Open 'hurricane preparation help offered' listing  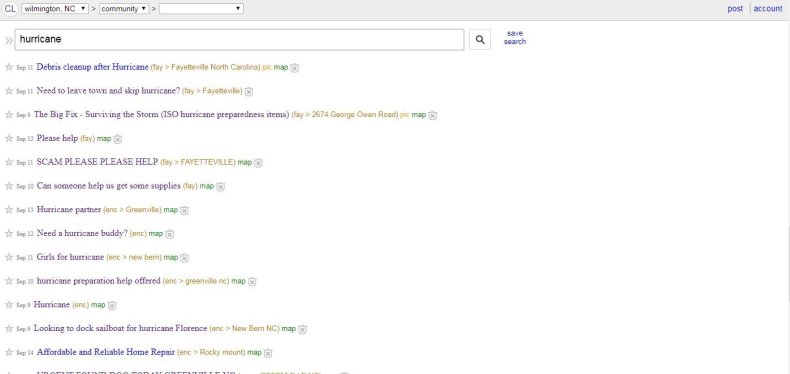point(99,280)
